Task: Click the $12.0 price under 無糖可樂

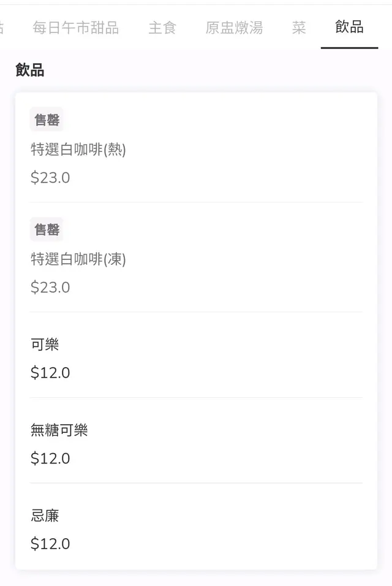Action: click(50, 458)
